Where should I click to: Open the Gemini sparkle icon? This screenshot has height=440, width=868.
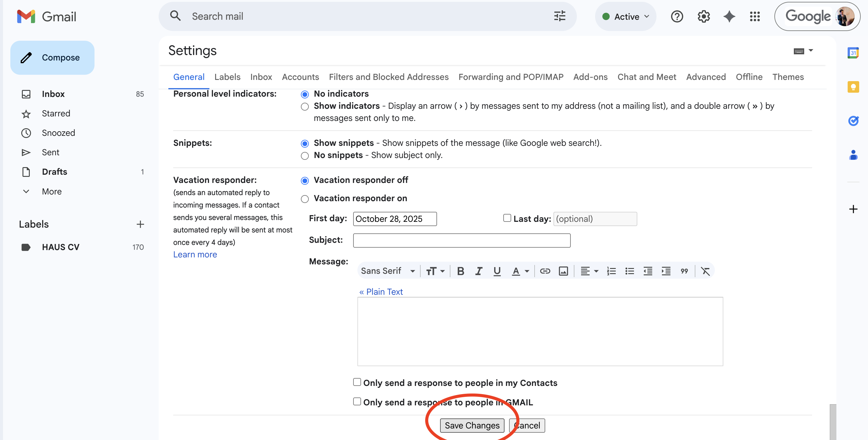click(x=729, y=16)
